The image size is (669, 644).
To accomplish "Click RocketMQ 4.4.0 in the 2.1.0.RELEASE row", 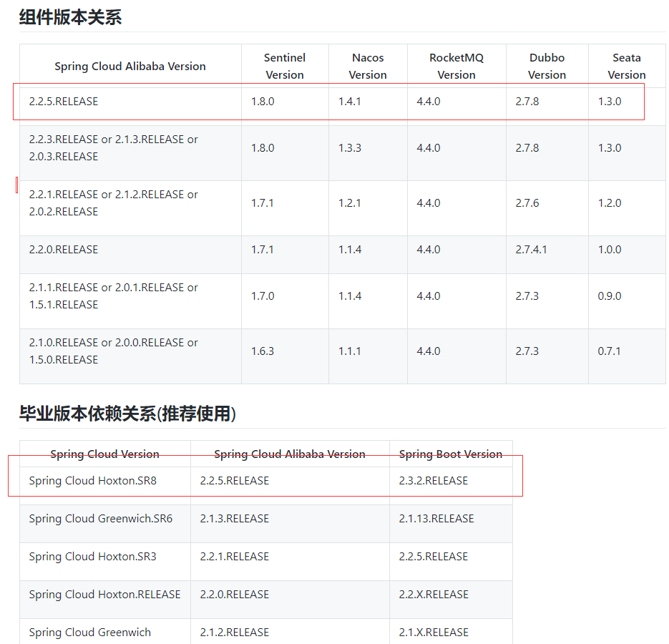I will [429, 351].
